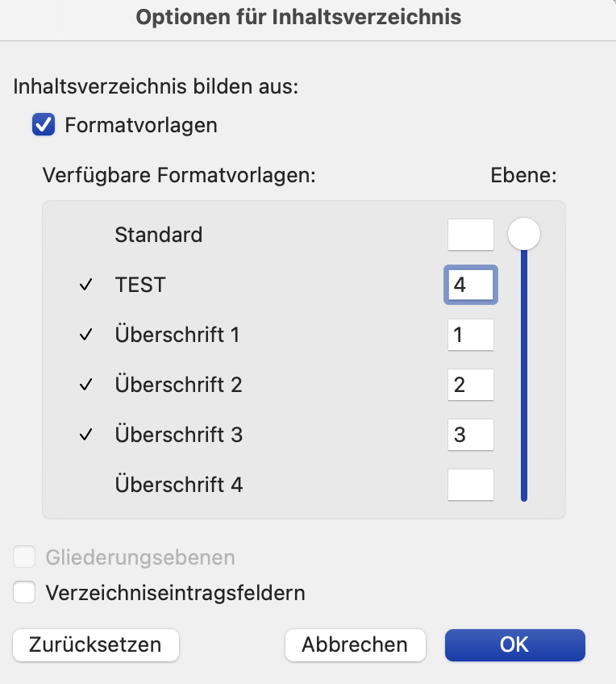Click the checkmark beside Überschrift 1
Viewport: 616px width, 684px height.
86,335
